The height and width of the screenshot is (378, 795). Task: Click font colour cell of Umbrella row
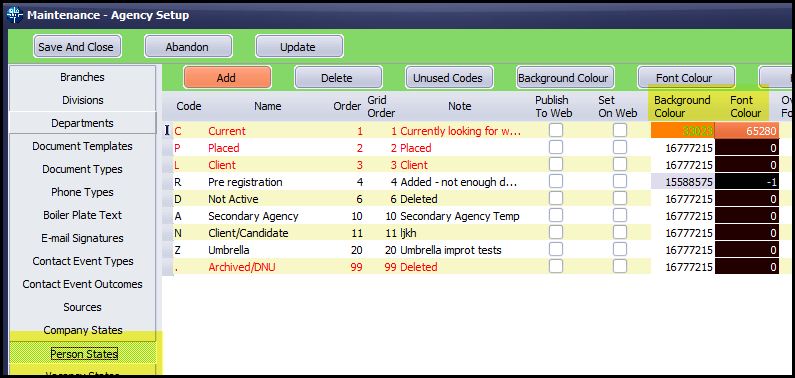(747, 250)
